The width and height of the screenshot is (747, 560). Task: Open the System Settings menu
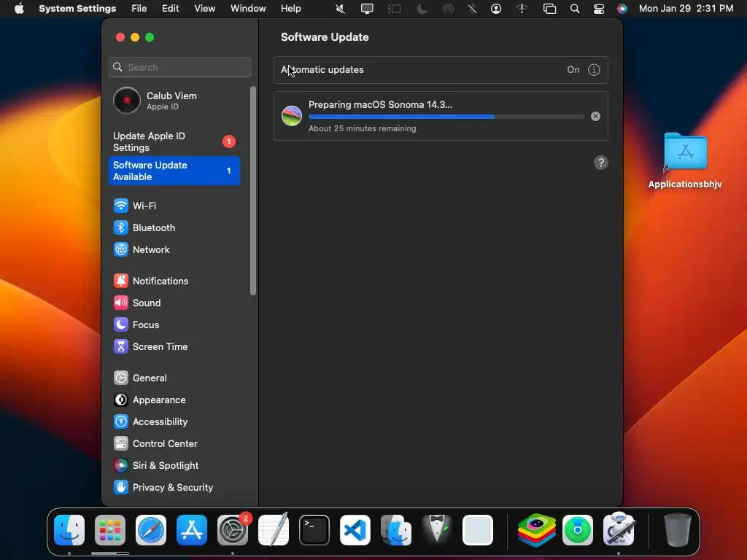[77, 9]
